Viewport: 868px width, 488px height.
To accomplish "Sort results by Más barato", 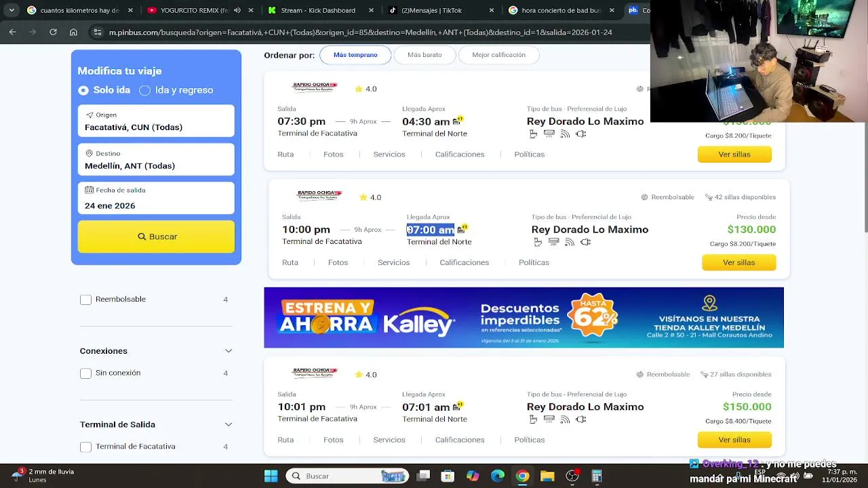I will click(x=425, y=55).
